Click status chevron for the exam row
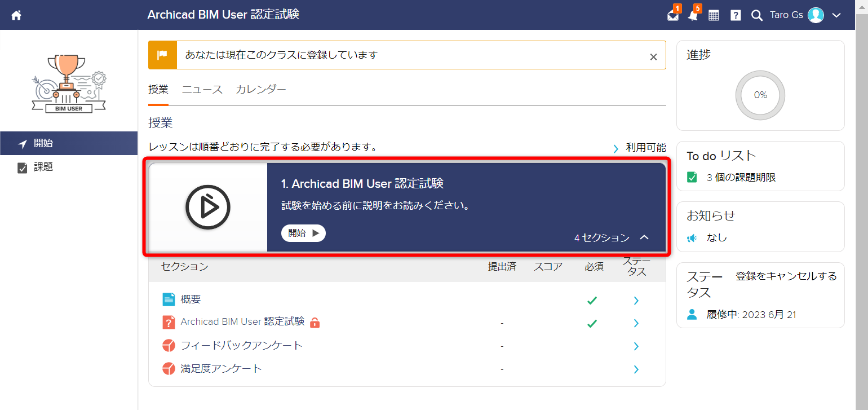868x410 pixels. pyautogui.click(x=636, y=323)
